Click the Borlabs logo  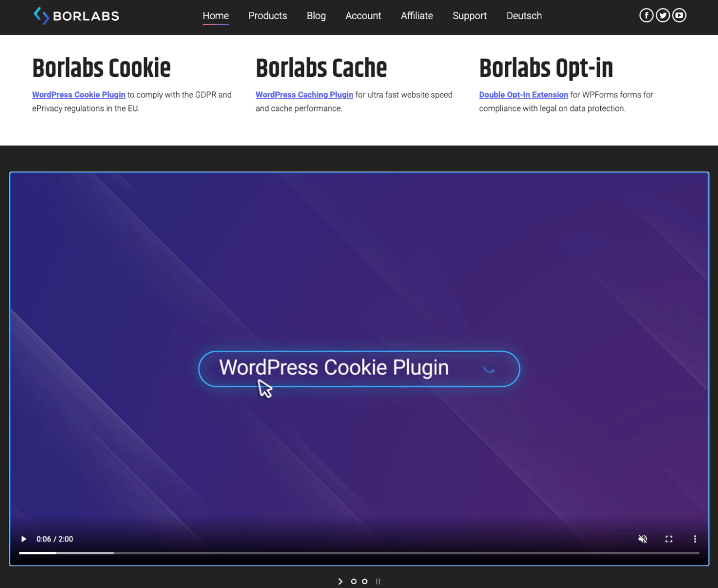tap(76, 16)
